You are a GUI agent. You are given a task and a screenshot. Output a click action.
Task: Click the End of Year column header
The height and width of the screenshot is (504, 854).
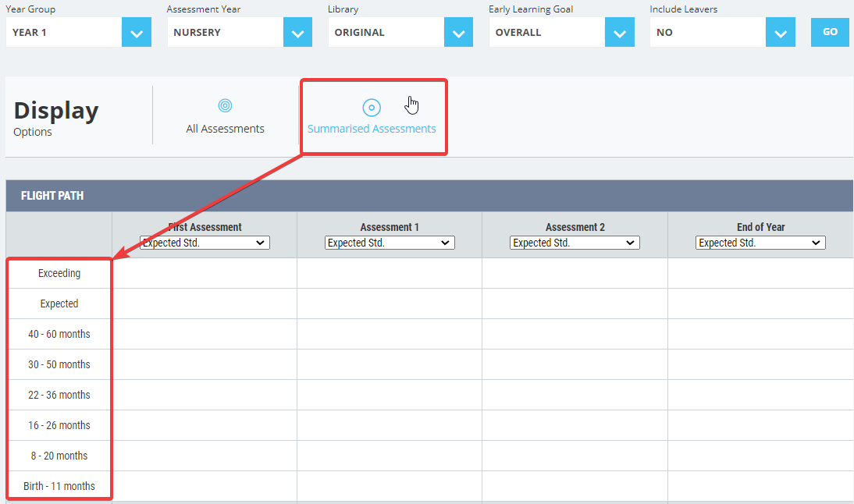tap(761, 227)
